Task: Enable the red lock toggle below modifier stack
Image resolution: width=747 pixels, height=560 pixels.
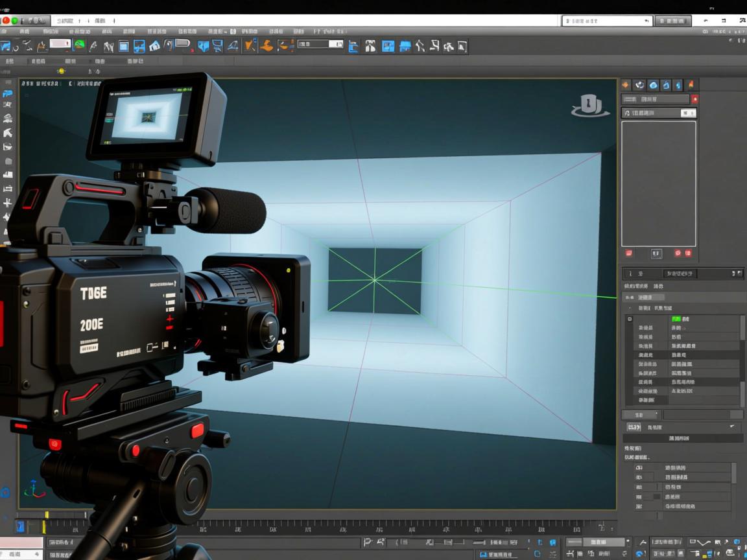Action: (627, 253)
